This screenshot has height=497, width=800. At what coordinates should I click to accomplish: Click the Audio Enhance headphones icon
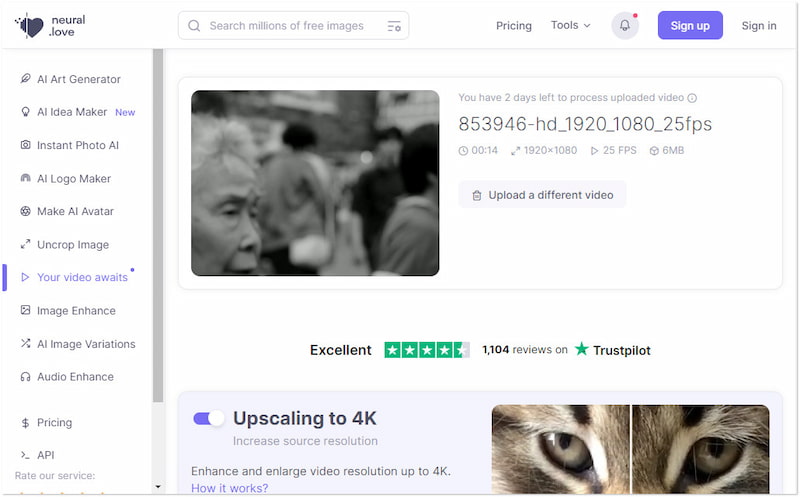click(x=26, y=377)
